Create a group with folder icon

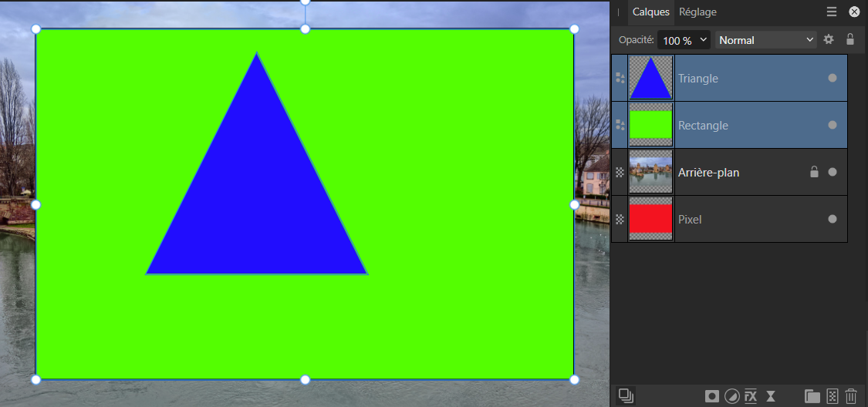(x=812, y=396)
